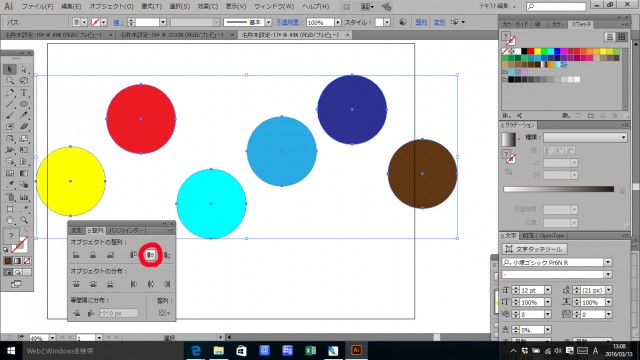This screenshot has width=640, height=360.
Task: Click New Color Group folder icon
Action: coord(591,116)
